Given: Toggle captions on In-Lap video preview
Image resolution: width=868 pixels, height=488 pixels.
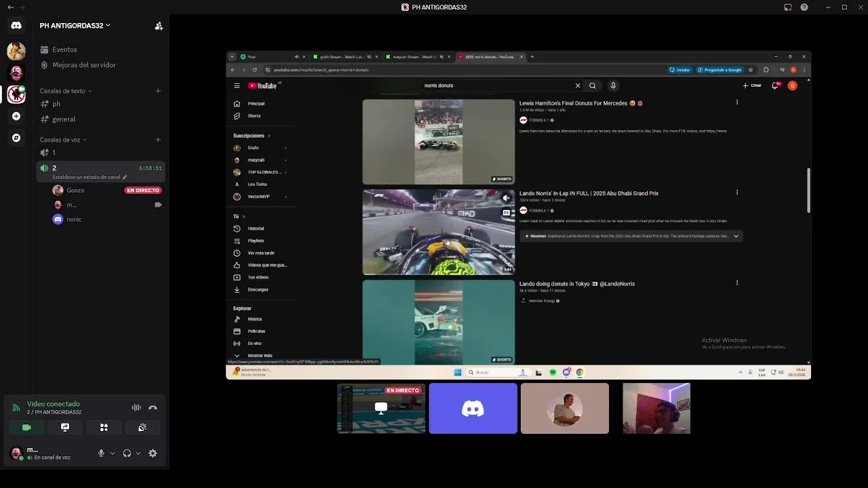Looking at the screenshot, I should pyautogui.click(x=506, y=213).
